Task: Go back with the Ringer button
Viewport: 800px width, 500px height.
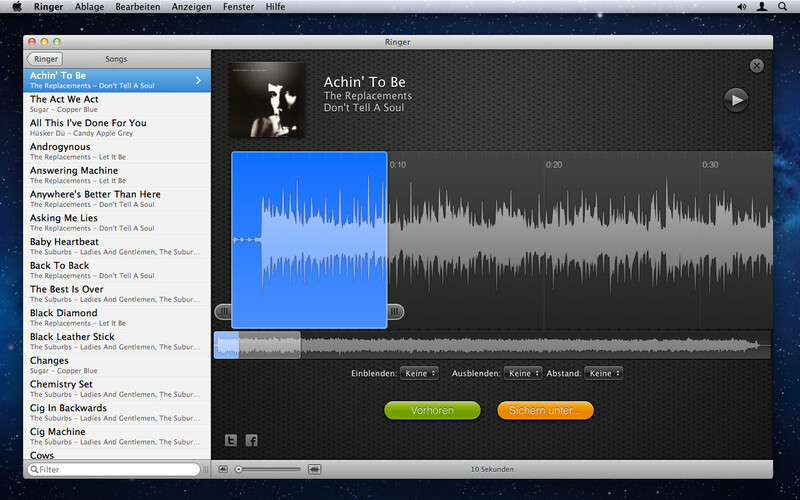Action: (x=45, y=59)
